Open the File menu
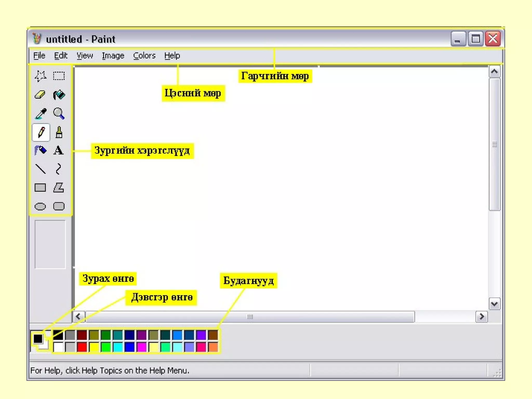 coord(39,56)
